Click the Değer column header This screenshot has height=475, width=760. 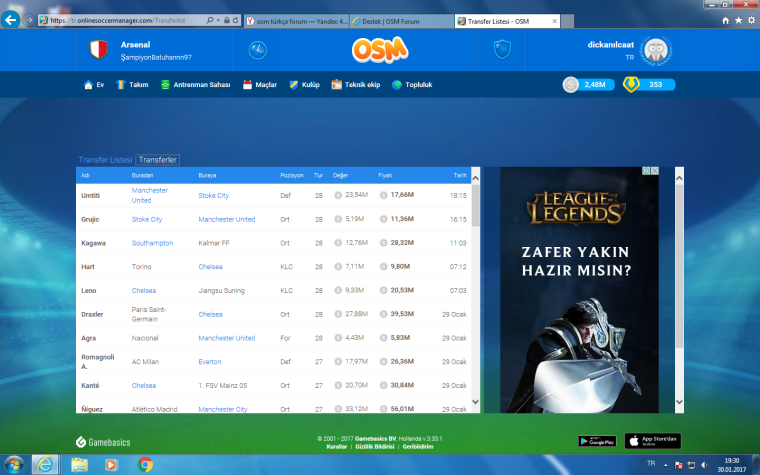pyautogui.click(x=340, y=175)
